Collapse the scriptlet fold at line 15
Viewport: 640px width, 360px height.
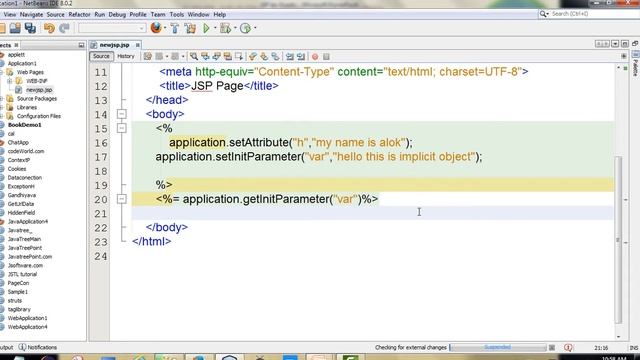(122, 128)
